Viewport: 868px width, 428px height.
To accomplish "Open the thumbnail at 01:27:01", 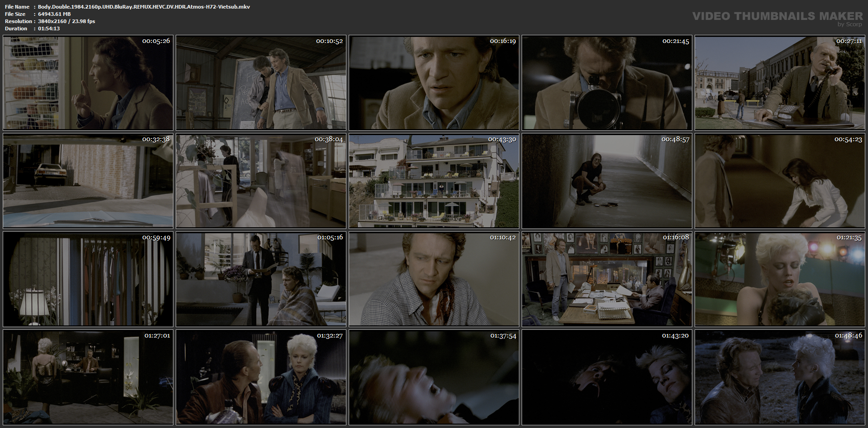I will pos(88,377).
